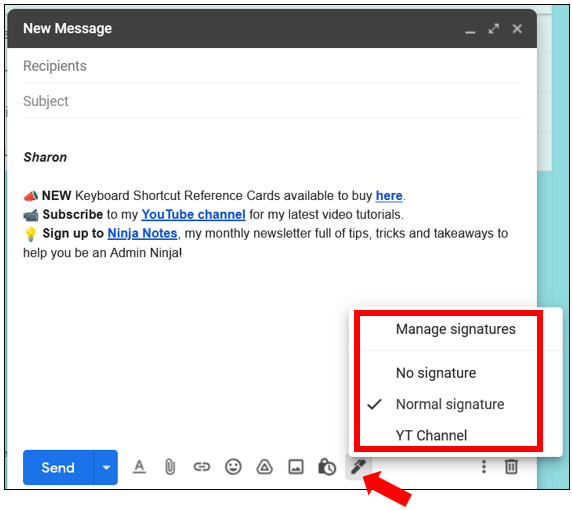Image resolution: width=572 pixels, height=510 pixels.
Task: Expand the Send options dropdown arrow
Action: 106,467
